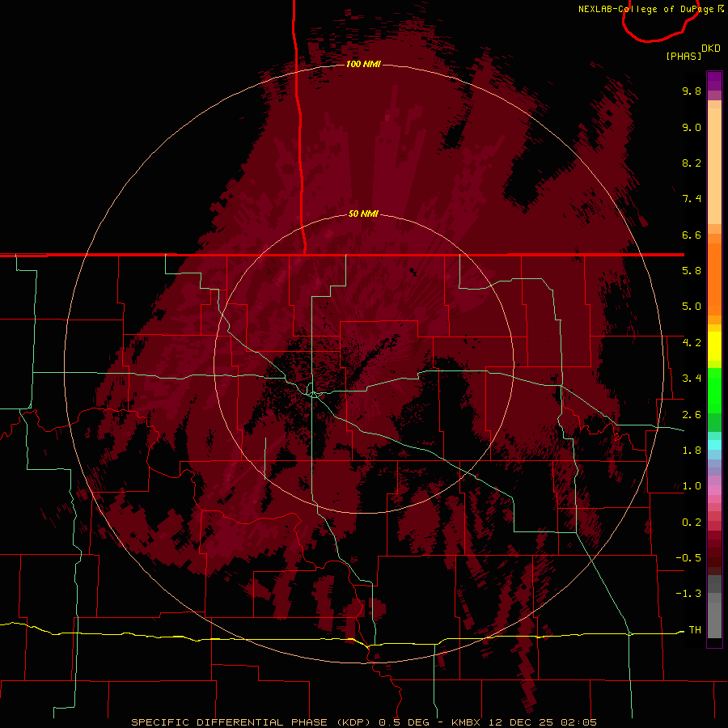This screenshot has width=728, height=728.
Task: Click the 9.8 value on the color scale
Action: [x=692, y=91]
